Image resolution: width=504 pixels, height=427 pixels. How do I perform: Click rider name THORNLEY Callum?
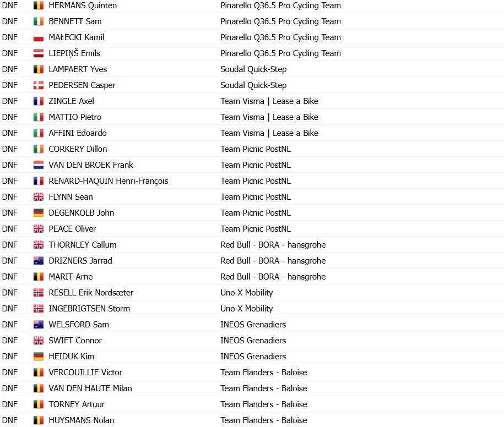[x=82, y=245]
